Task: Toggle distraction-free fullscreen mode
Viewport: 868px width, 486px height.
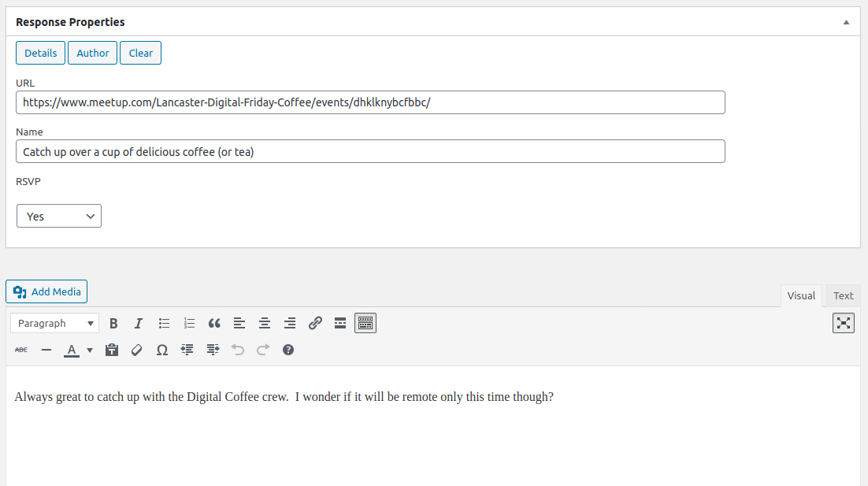Action: (x=844, y=323)
